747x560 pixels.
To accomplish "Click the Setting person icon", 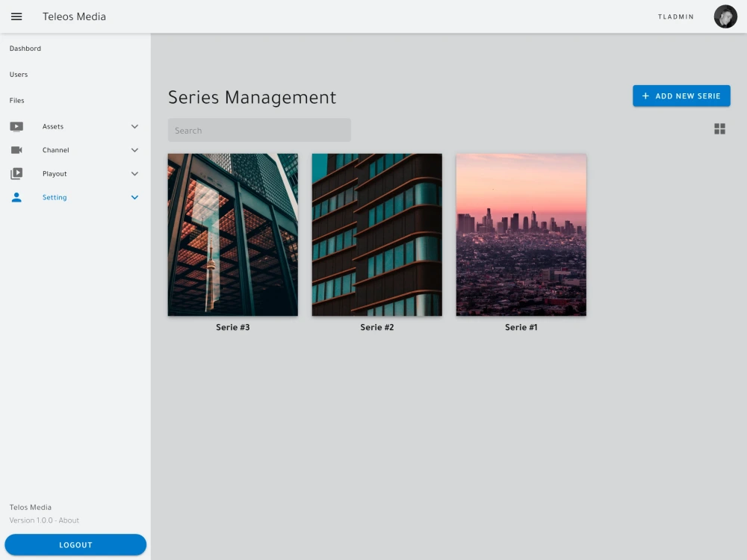I will click(16, 197).
